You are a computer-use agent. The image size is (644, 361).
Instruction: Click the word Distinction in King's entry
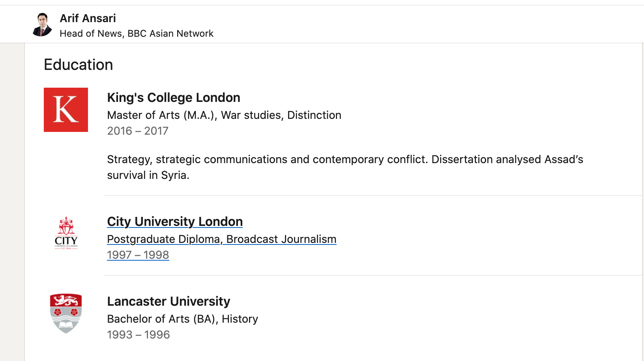coord(314,115)
